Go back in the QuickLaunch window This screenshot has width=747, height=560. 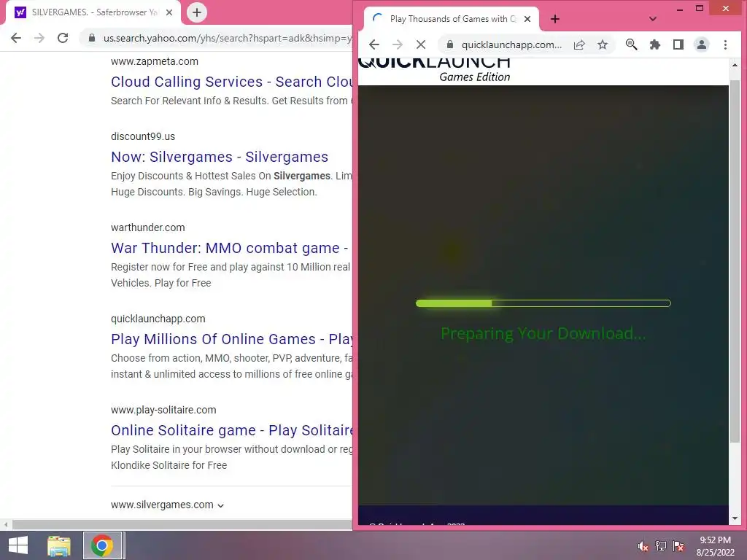coord(374,44)
